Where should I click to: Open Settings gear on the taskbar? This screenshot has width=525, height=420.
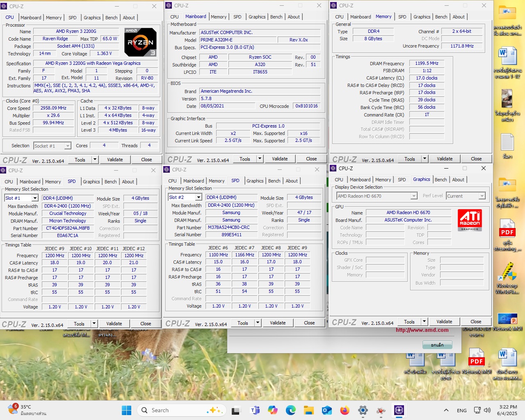[363, 410]
